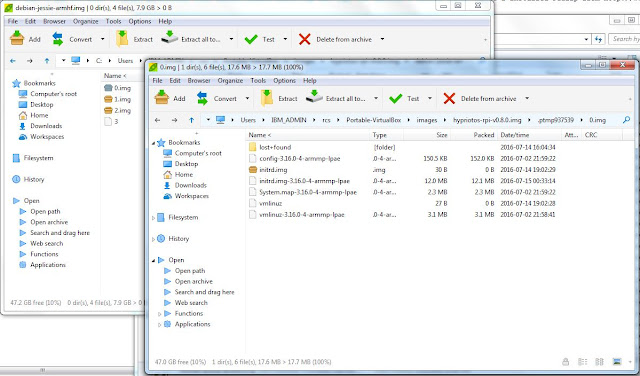Go forward using arrow in front window
The width and height of the screenshot is (640, 376).
pos(174,120)
